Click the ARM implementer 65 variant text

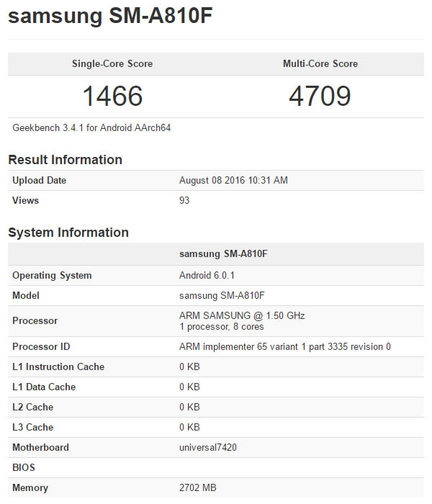click(285, 346)
